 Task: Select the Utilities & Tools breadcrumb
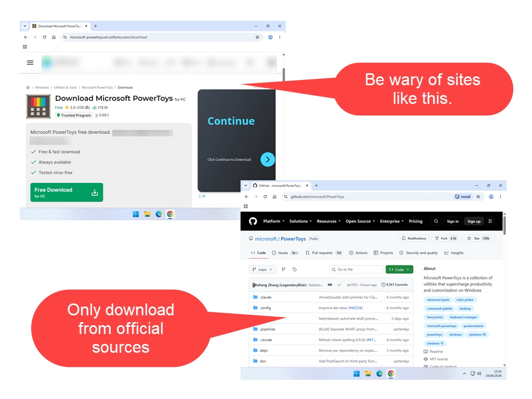pyautogui.click(x=65, y=87)
